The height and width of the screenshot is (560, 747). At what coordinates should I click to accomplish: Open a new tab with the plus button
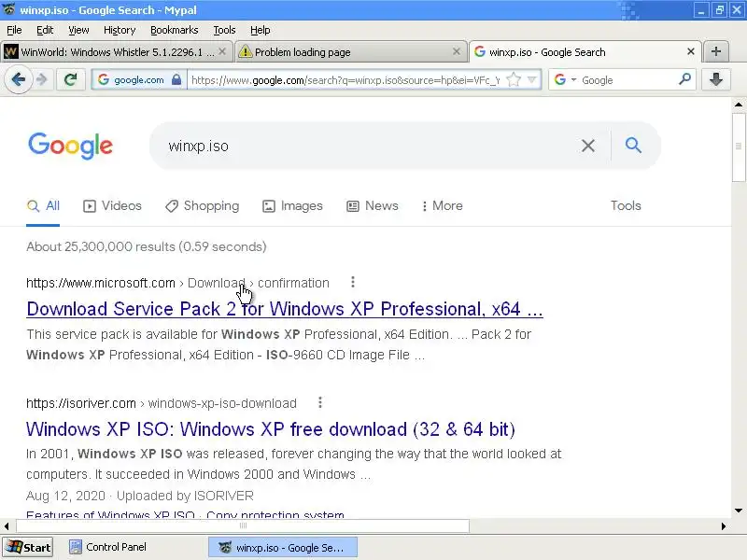click(716, 51)
